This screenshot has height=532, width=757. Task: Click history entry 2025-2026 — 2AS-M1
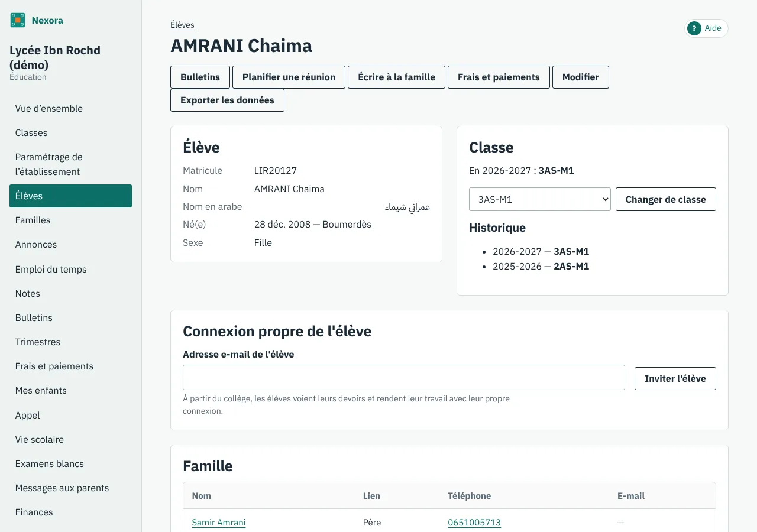point(541,266)
